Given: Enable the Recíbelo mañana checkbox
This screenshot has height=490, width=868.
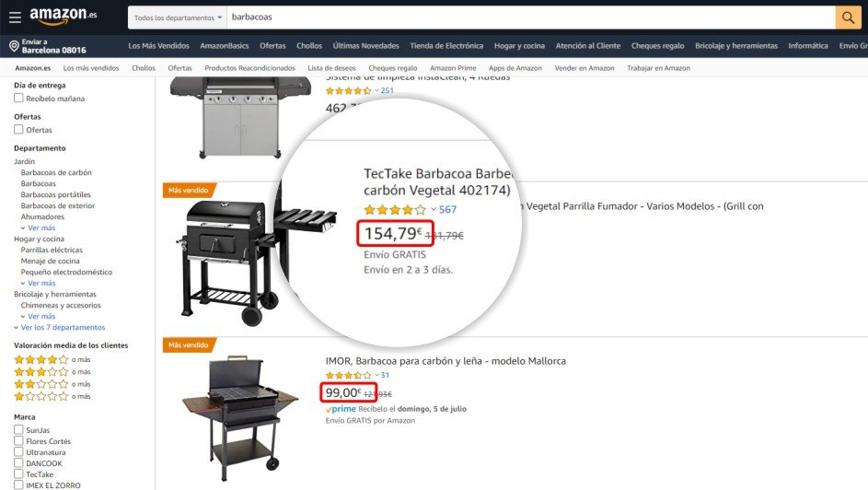Looking at the screenshot, I should [x=18, y=98].
